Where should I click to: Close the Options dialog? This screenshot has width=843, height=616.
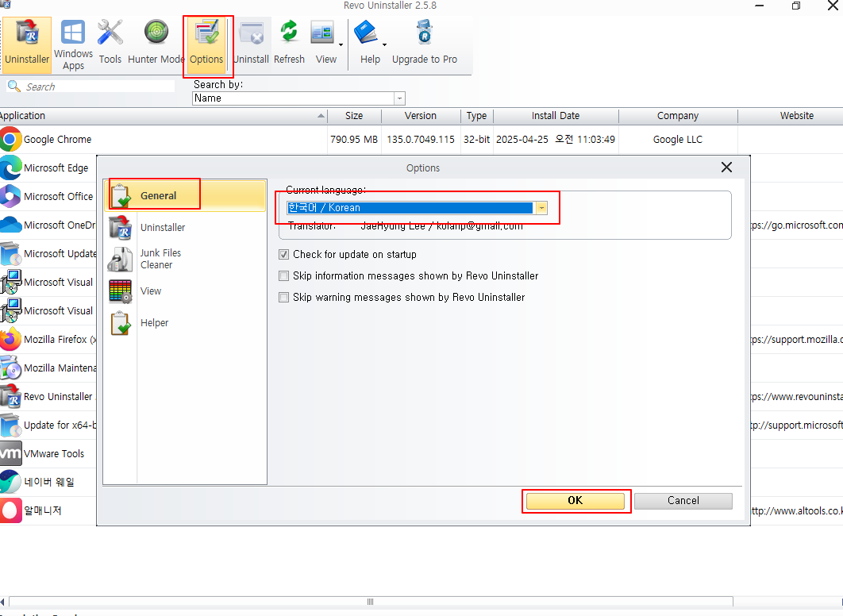tap(726, 167)
